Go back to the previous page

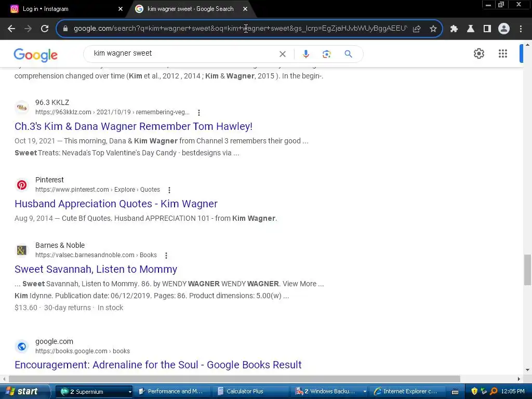(11, 29)
